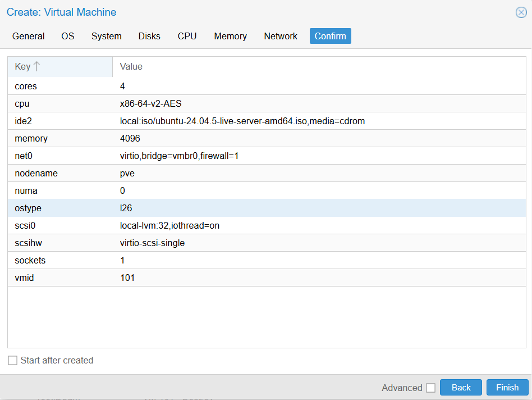532x400 pixels.
Task: Switch to the Memory tab
Action: click(231, 36)
